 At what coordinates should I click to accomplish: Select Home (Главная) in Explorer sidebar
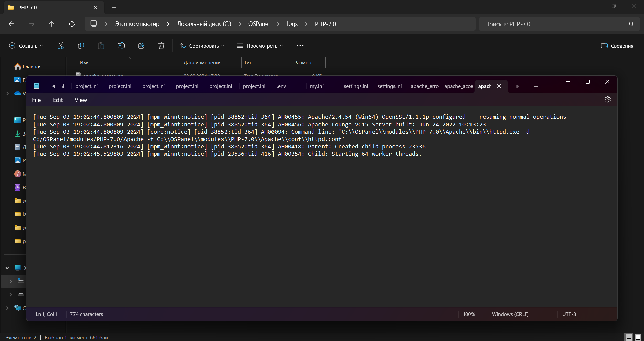(28, 67)
